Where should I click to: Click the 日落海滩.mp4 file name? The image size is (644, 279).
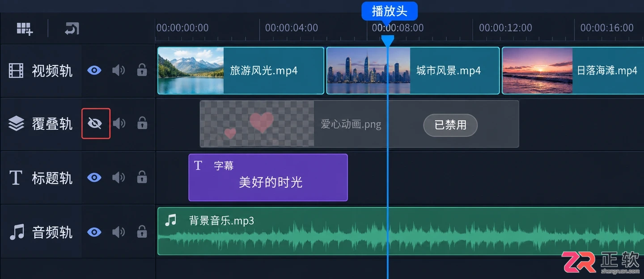(x=607, y=71)
